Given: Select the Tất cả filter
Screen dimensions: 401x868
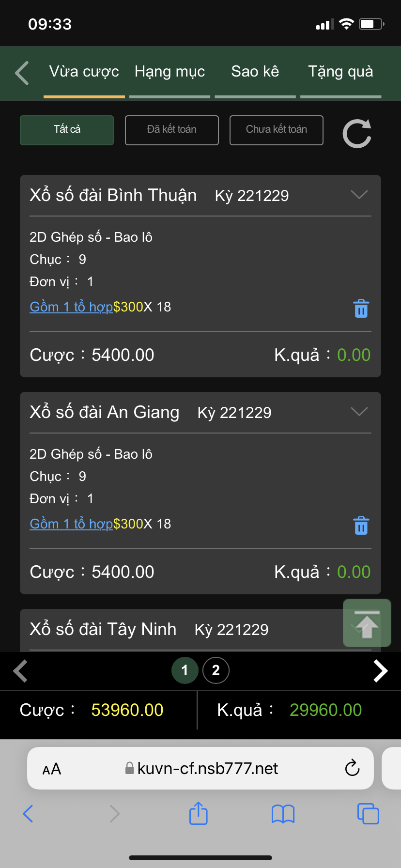Looking at the screenshot, I should tap(67, 130).
